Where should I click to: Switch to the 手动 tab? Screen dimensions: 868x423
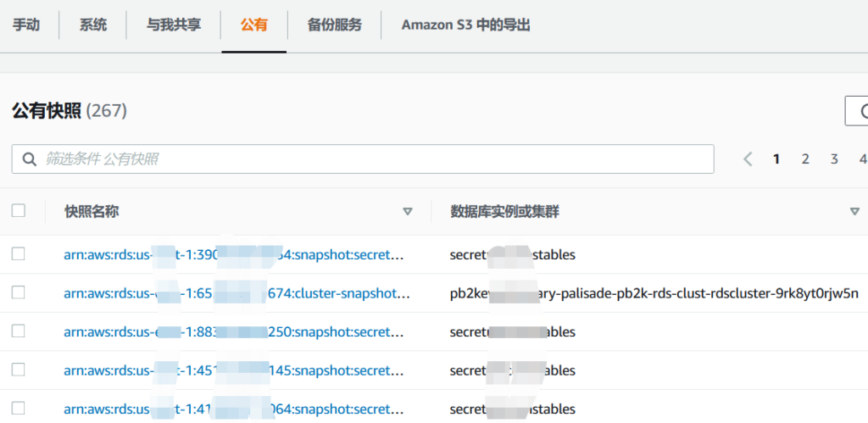(26, 25)
